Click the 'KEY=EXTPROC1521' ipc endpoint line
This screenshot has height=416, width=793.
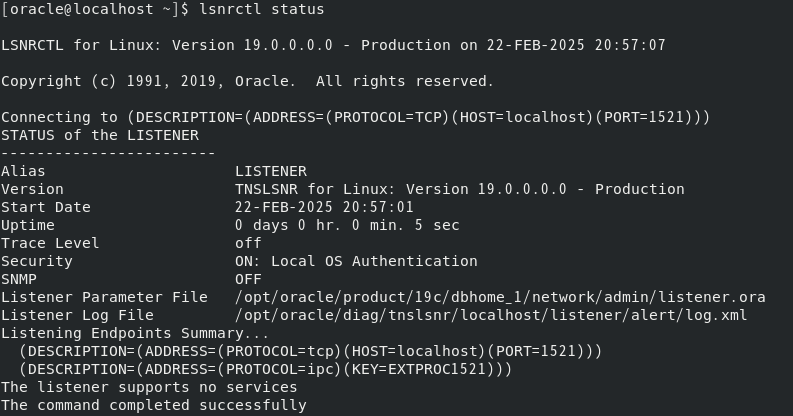point(266,369)
